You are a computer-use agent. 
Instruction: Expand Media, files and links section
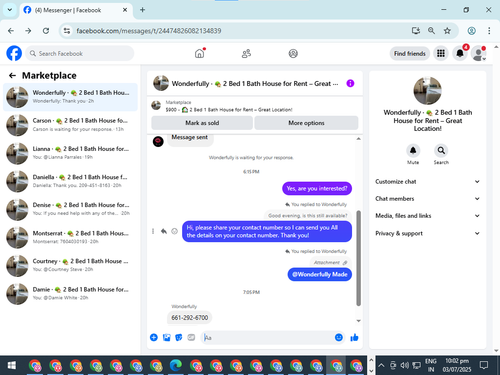click(x=427, y=216)
